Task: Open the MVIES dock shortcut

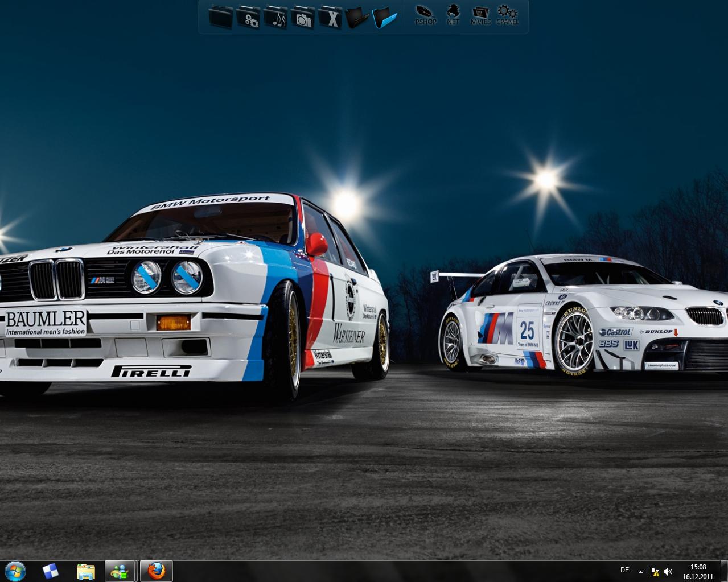Action: click(x=480, y=15)
